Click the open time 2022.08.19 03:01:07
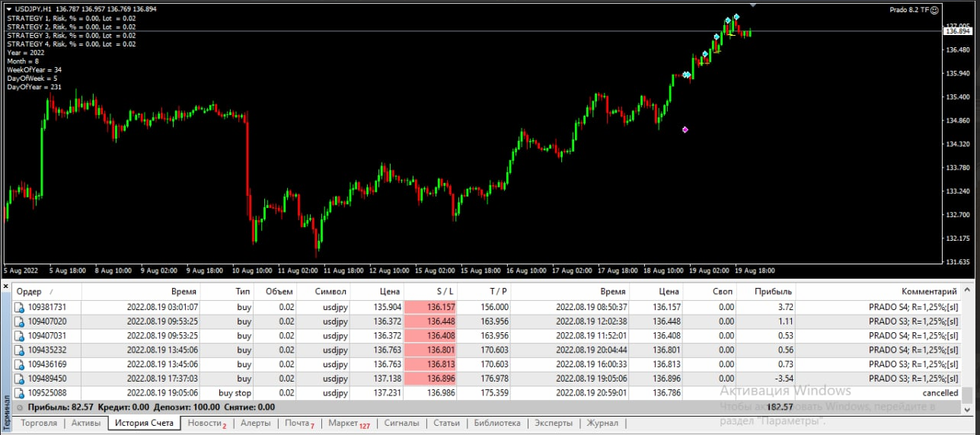This screenshot has width=980, height=435. coord(162,307)
